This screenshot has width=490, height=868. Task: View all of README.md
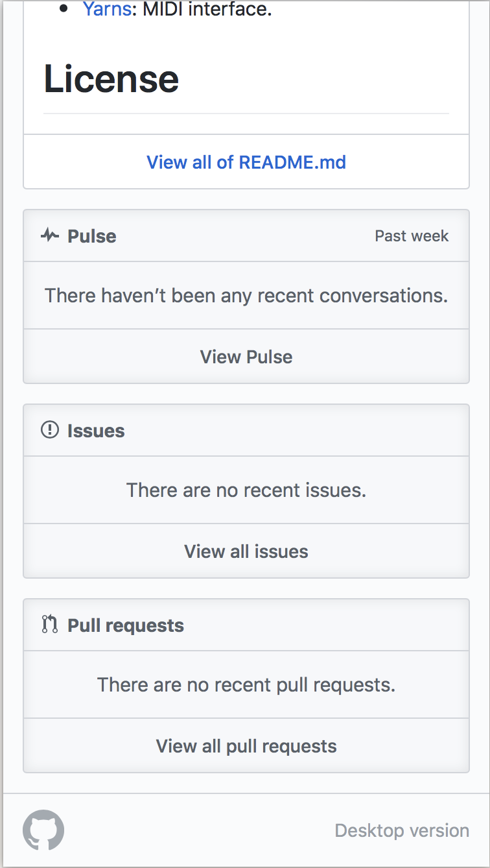(x=246, y=162)
